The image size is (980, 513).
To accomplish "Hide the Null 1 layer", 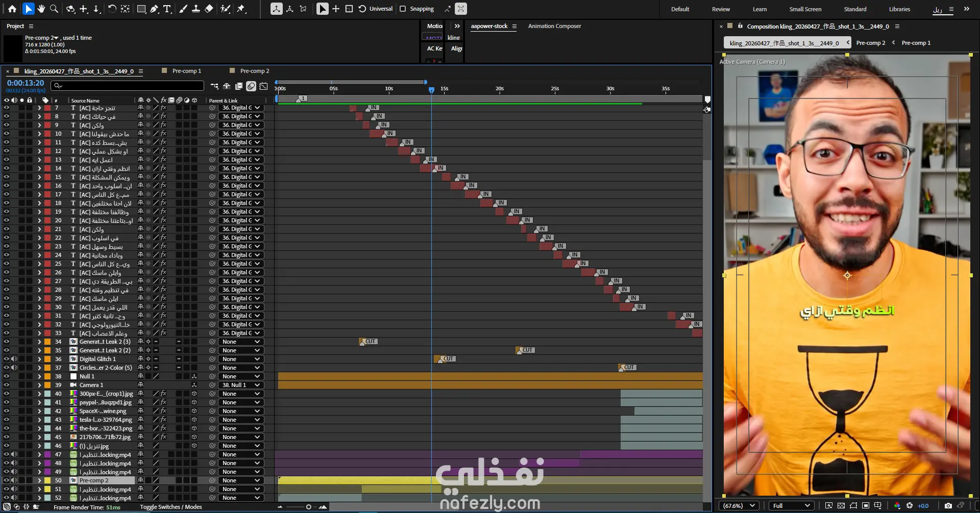I will (x=7, y=376).
